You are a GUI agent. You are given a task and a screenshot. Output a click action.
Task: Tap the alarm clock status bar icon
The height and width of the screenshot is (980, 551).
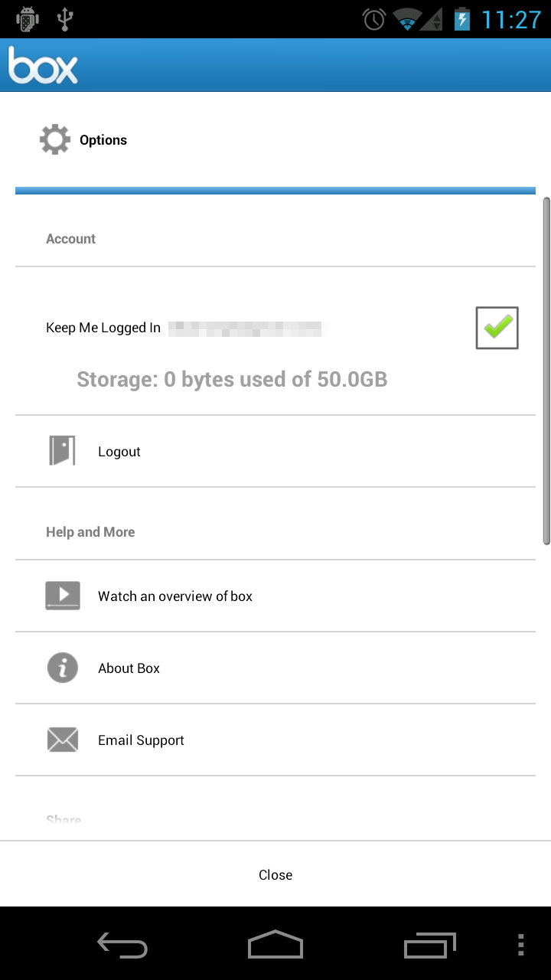click(x=373, y=19)
